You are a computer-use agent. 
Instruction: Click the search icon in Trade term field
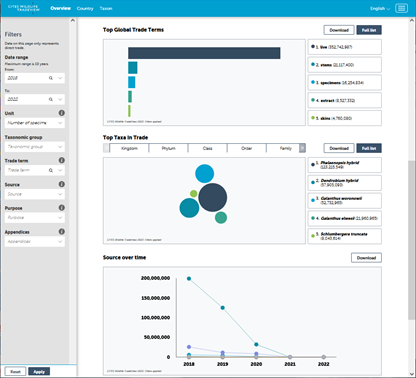click(51, 170)
